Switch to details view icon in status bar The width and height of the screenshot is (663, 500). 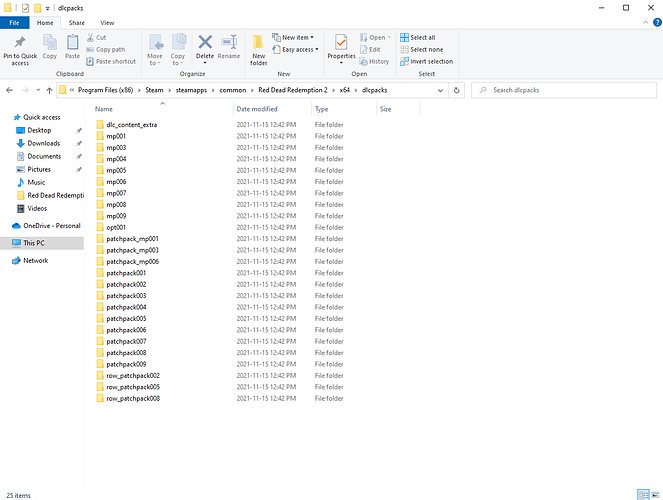point(643,495)
